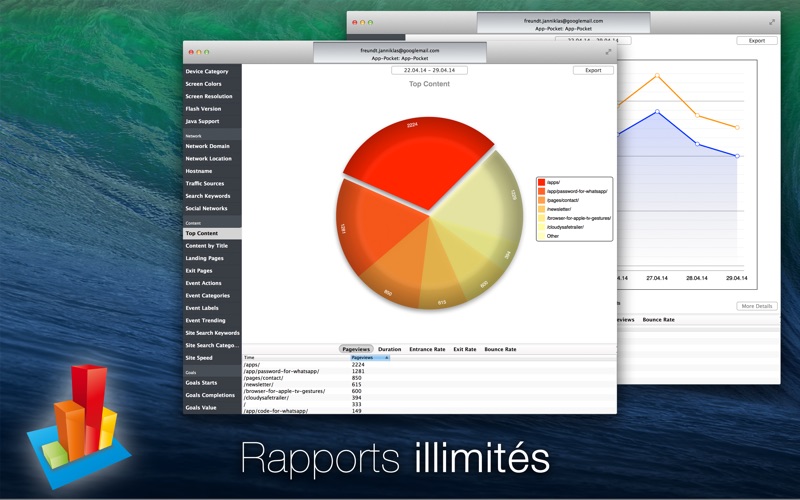Screen dimensions: 800x500
Task: Select the /apps/ table row
Action: (429, 365)
